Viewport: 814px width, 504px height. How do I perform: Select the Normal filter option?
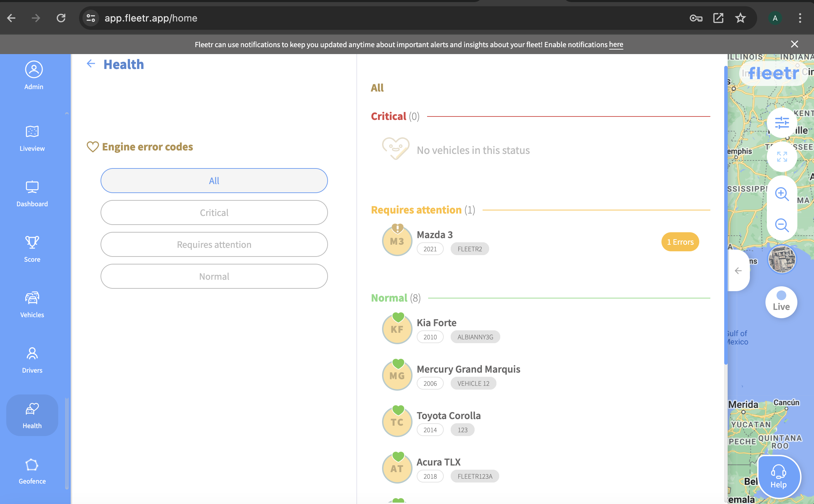point(214,276)
